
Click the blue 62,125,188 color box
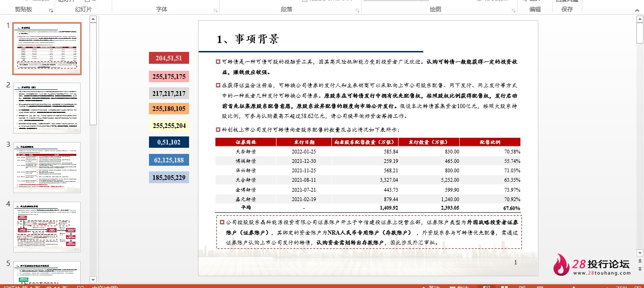point(169,160)
